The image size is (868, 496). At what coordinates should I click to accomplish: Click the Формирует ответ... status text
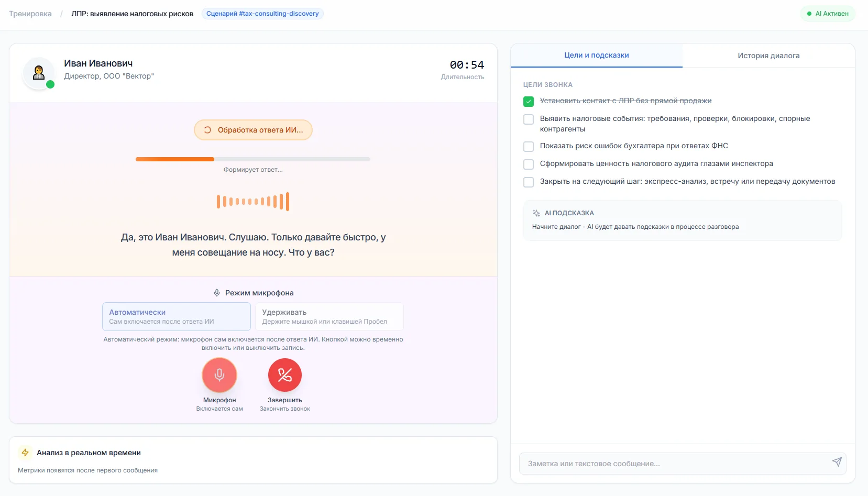tap(253, 170)
